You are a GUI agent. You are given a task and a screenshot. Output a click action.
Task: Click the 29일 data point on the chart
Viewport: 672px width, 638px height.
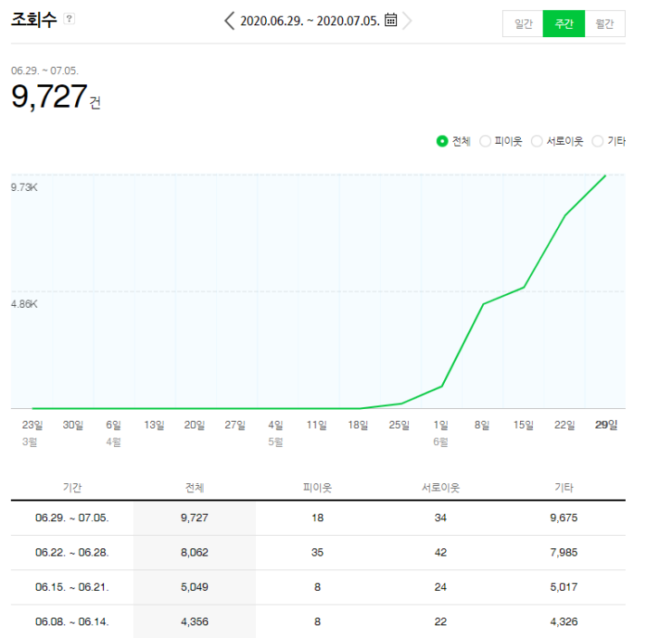(x=606, y=175)
